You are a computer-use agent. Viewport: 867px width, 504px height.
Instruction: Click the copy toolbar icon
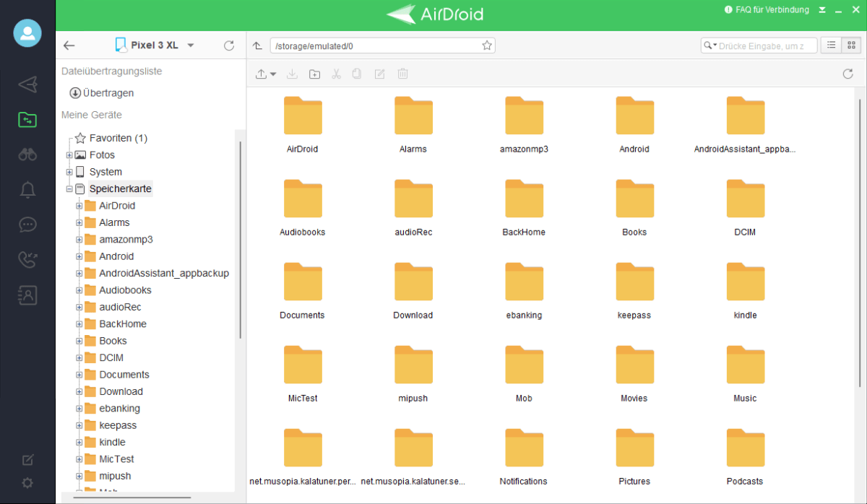[357, 74]
